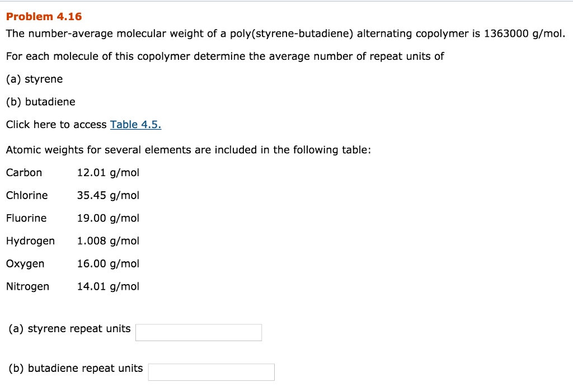The height and width of the screenshot is (392, 573).
Task: Select the Nitrogen atomic weight row
Action: tap(73, 286)
